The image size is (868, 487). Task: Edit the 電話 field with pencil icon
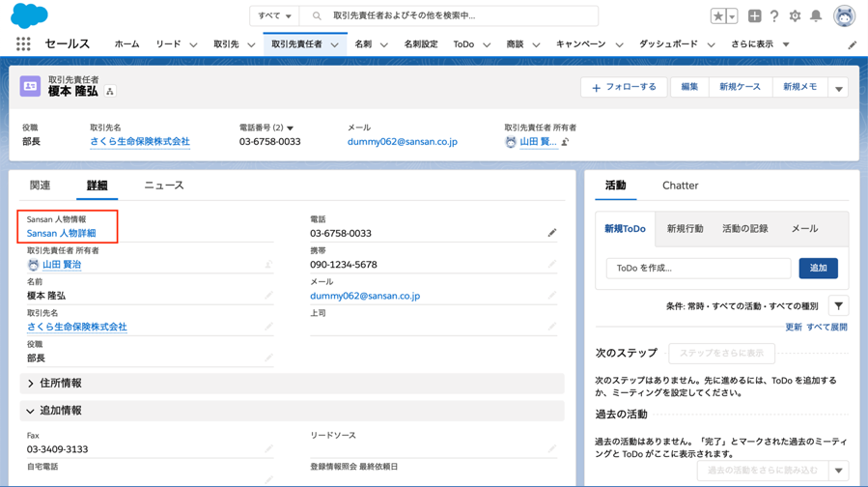click(552, 233)
